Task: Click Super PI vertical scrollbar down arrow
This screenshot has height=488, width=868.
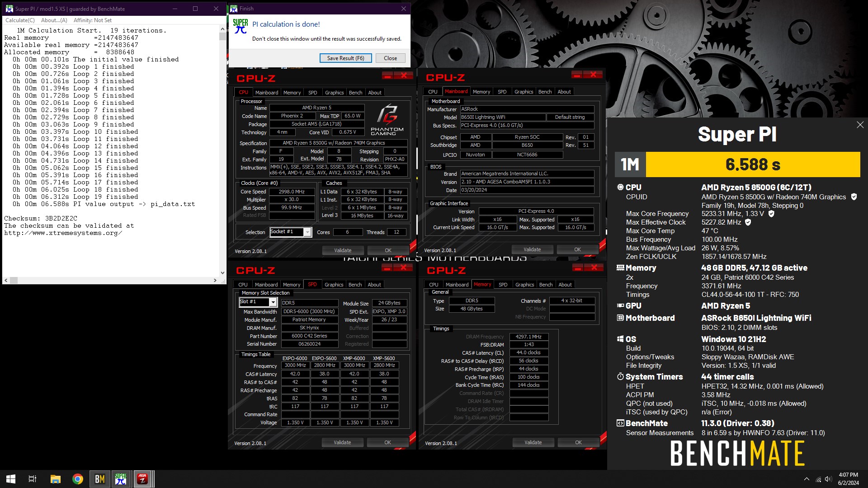Action: tap(222, 272)
